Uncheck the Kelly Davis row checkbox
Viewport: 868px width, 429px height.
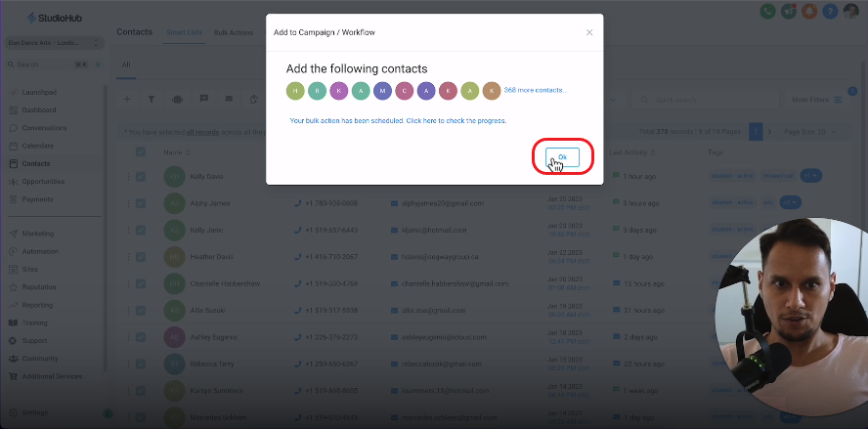pyautogui.click(x=141, y=177)
